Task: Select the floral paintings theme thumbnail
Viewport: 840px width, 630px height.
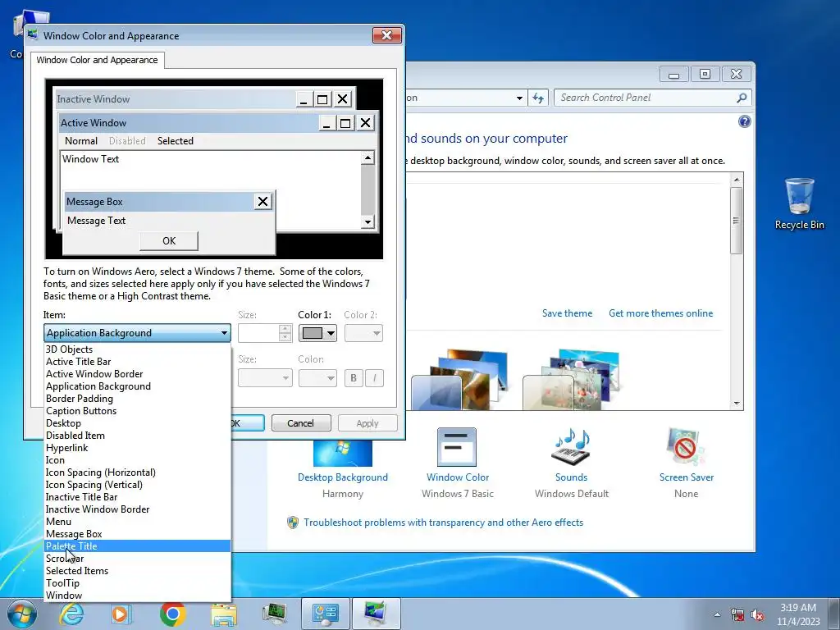Action: click(x=571, y=379)
